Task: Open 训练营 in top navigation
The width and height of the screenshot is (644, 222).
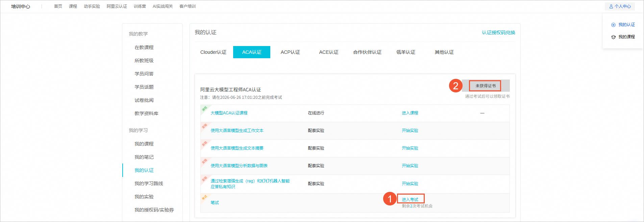Action: coord(140,6)
